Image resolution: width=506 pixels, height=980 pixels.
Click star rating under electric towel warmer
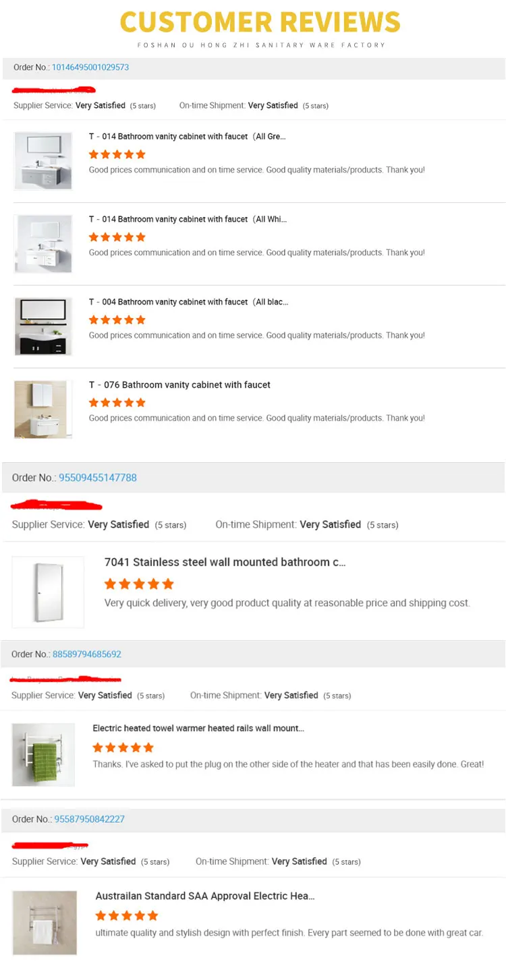123,747
